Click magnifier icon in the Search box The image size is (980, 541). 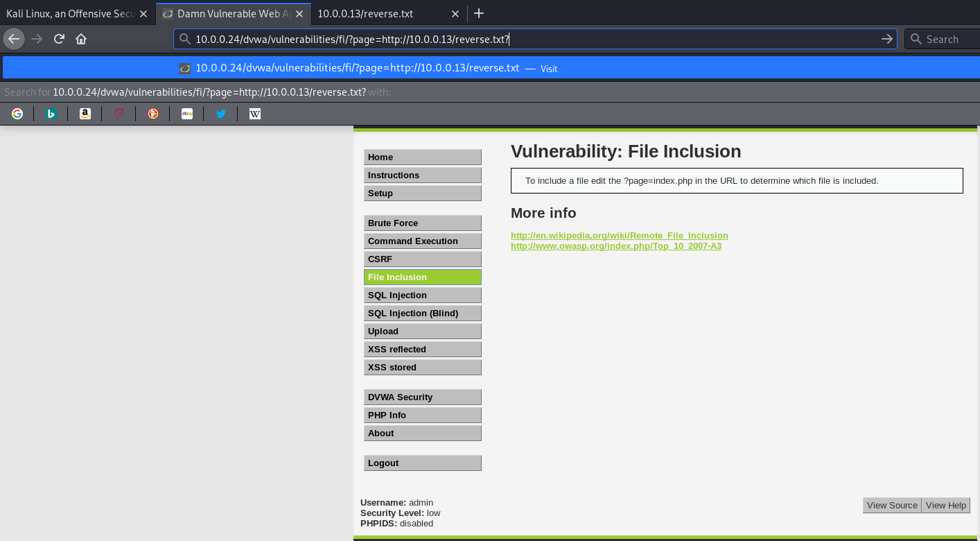pos(916,40)
